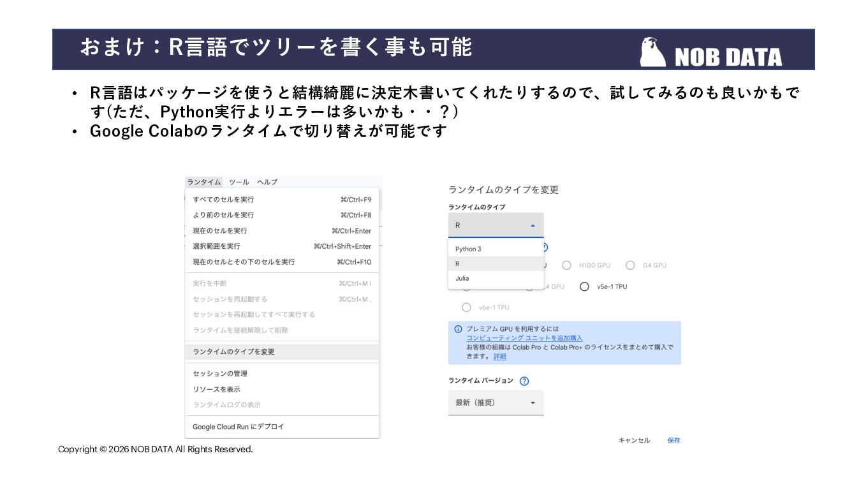Screen dimensions: 868x488
Task: Select the v6e-1 TPU radio button
Action: click(466, 307)
